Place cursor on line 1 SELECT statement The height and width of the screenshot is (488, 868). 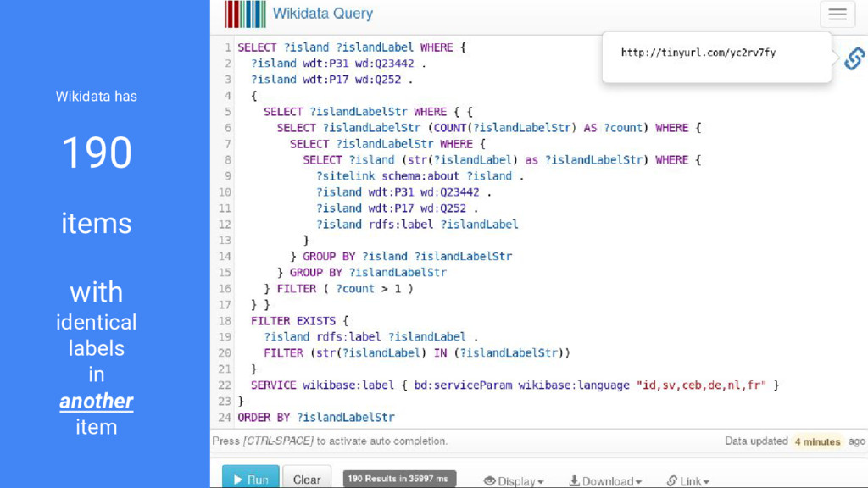click(352, 47)
